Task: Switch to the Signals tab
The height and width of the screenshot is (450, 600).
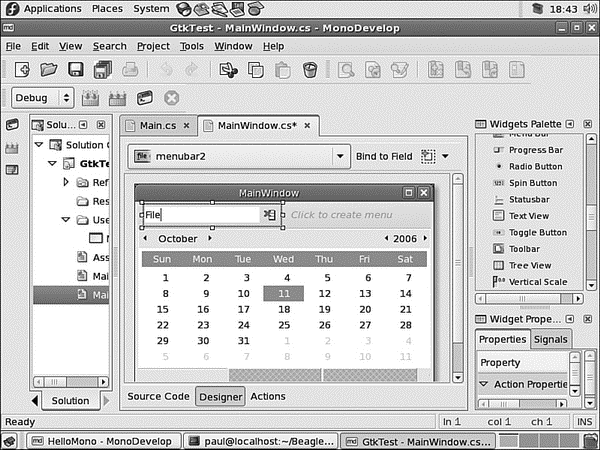Action: (550, 339)
